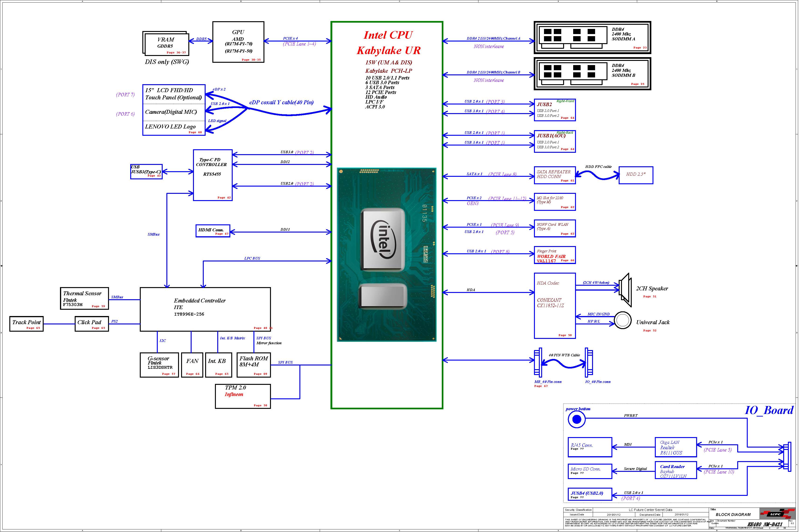This screenshot has height=532, width=807.
Task: Click the 'DIS only (SWG)' caption
Action: [168, 63]
